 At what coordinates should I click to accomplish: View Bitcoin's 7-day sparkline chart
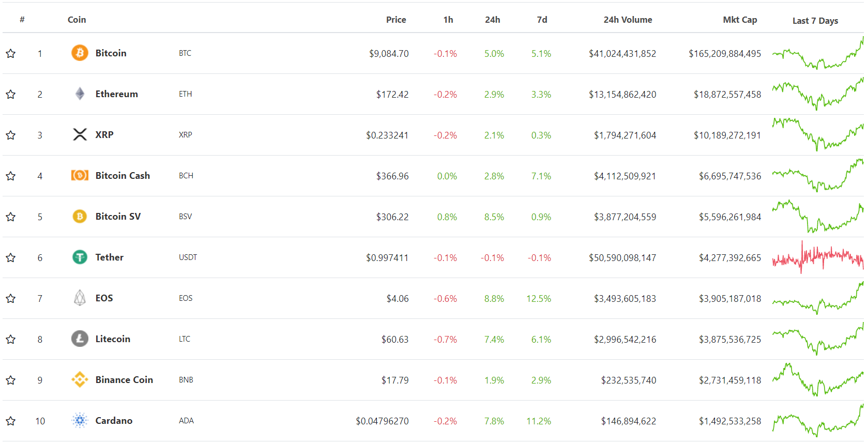[818, 53]
